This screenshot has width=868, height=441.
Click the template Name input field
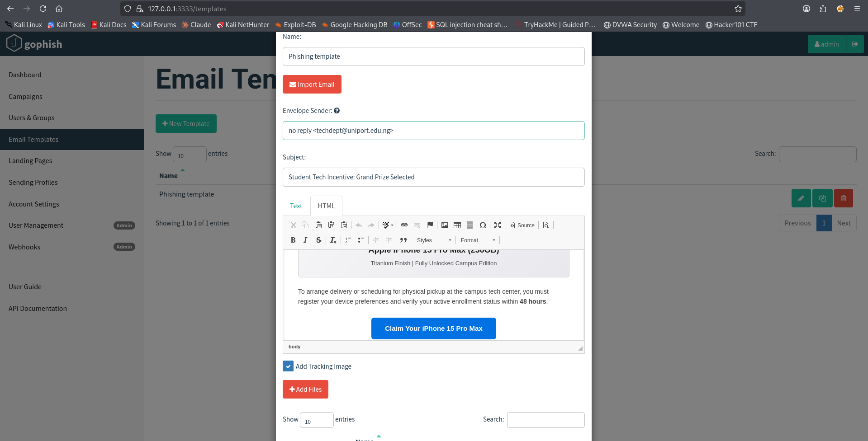click(434, 56)
